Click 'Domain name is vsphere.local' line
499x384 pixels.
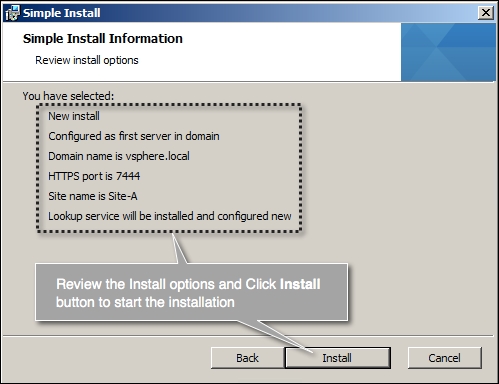[119, 156]
